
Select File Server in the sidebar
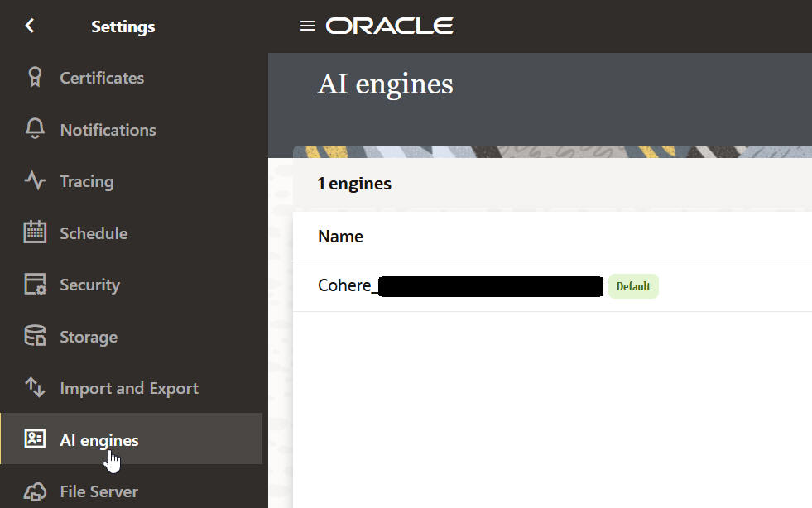98,491
